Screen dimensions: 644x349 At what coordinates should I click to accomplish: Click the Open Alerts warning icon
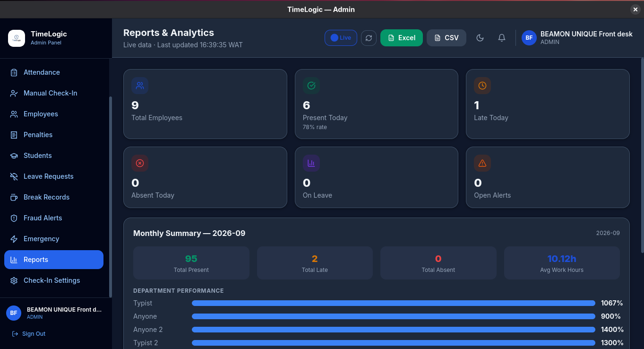click(482, 163)
